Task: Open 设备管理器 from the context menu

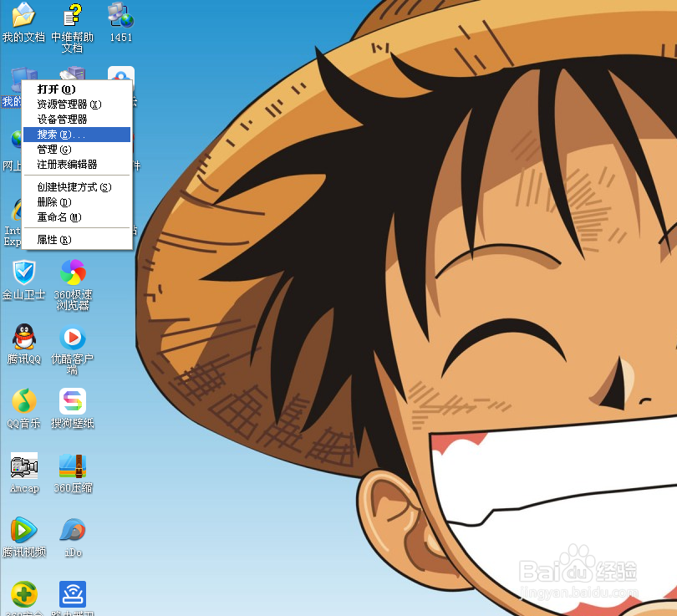Action: pos(77,120)
